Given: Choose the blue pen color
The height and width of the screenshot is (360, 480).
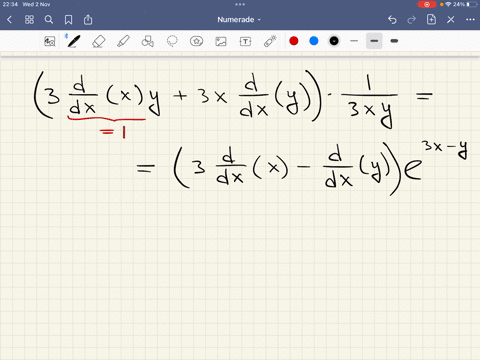Looking at the screenshot, I should tap(314, 41).
